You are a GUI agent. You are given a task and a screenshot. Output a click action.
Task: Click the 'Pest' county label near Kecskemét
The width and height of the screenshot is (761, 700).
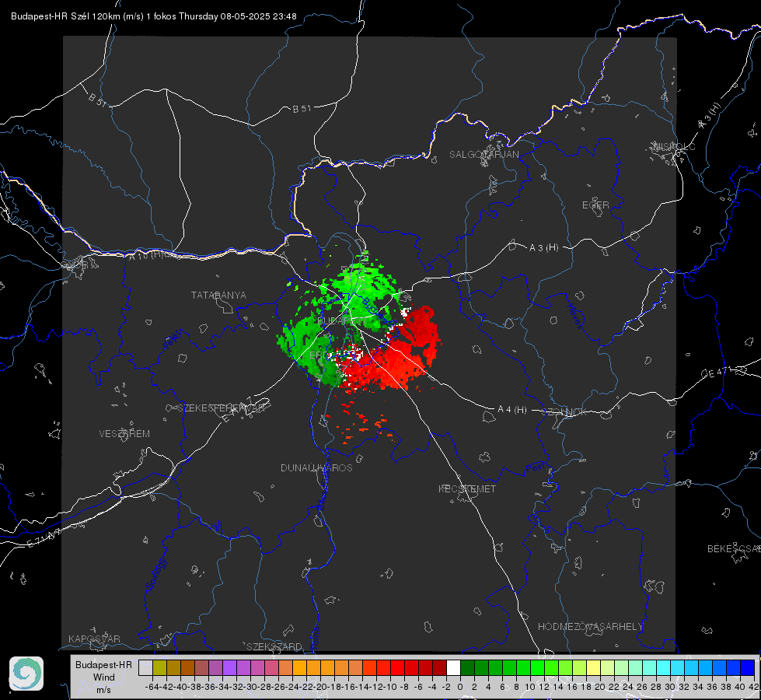point(536,468)
